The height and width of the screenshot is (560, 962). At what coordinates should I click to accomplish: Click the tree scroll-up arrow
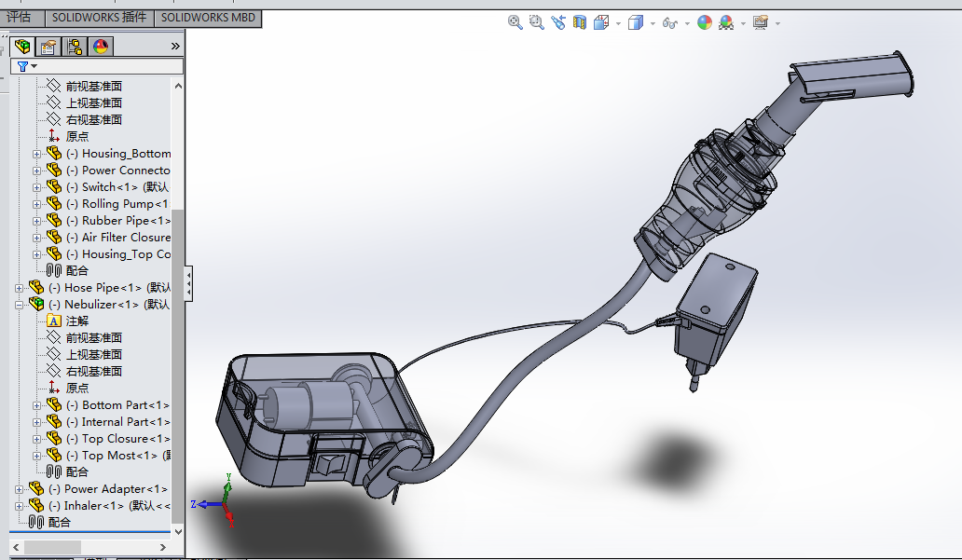pos(179,87)
